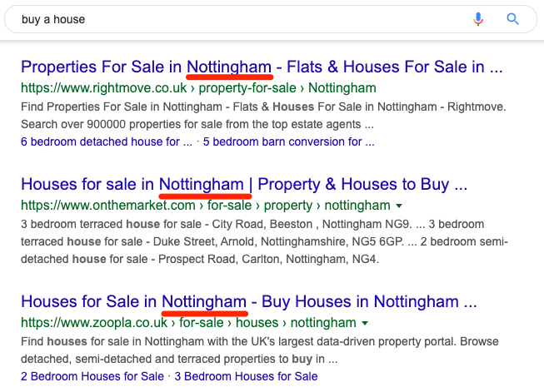544x392 pixels.
Task: Click the green rightmove.co.uk URL breadcrumb
Action: 198,88
